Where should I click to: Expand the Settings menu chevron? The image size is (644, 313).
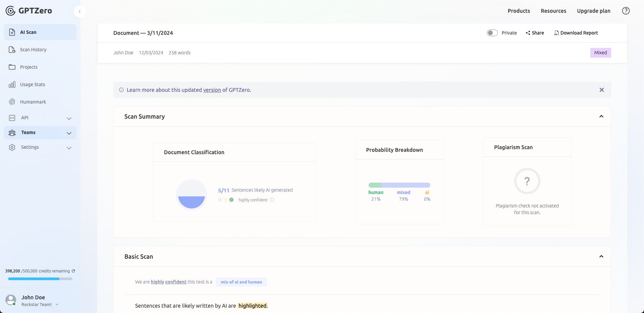(69, 148)
